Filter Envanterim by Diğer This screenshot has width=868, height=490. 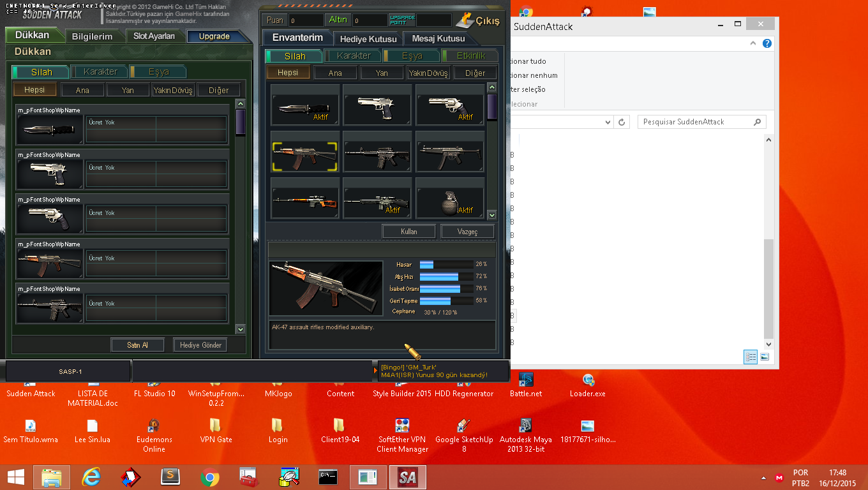(x=475, y=73)
